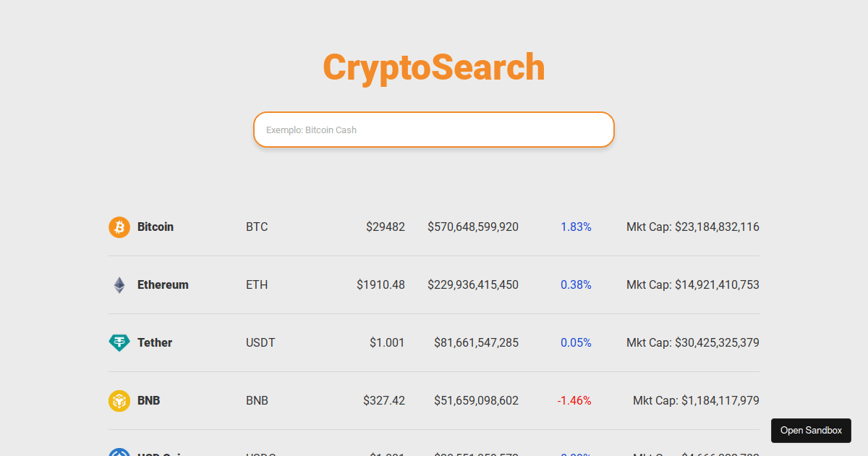Click Ethereum's 0.38% change value
This screenshot has height=456, width=868.
click(x=576, y=284)
